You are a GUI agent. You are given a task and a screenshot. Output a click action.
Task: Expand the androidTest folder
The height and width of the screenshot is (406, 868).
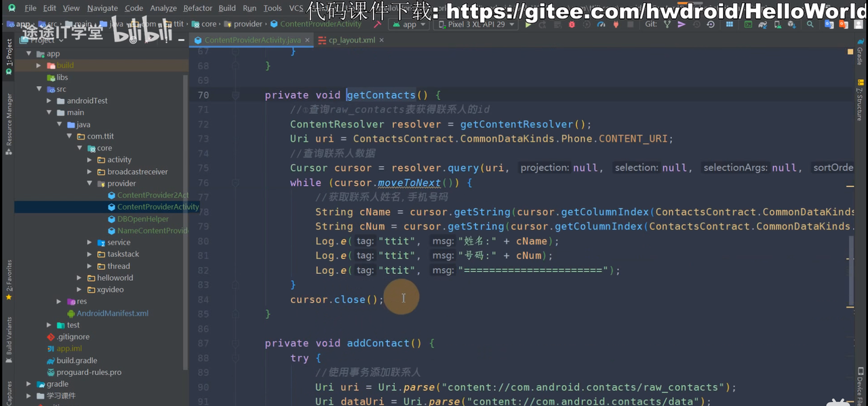(50, 100)
